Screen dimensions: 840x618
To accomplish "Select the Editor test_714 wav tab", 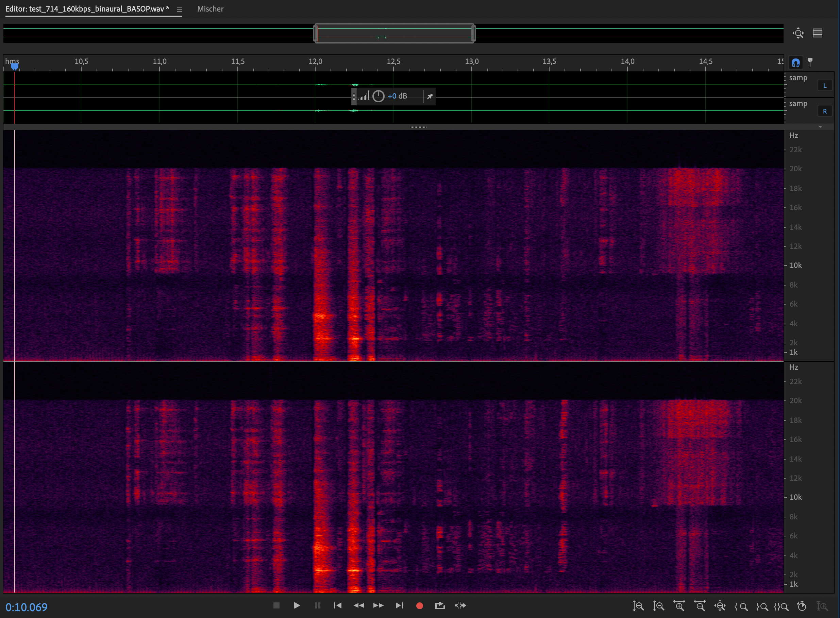I will (x=87, y=9).
